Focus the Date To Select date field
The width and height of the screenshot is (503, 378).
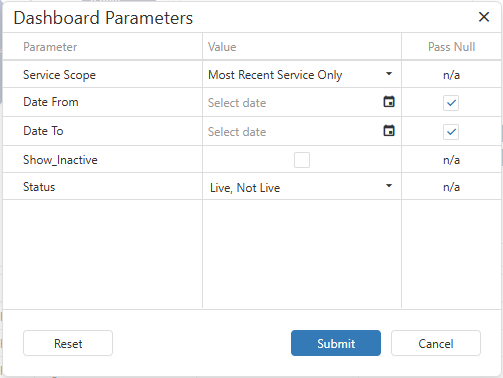click(293, 132)
